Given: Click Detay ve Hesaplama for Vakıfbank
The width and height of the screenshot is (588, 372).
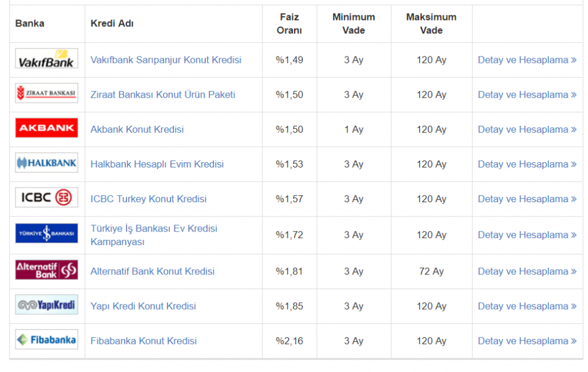Looking at the screenshot, I should coord(527,60).
